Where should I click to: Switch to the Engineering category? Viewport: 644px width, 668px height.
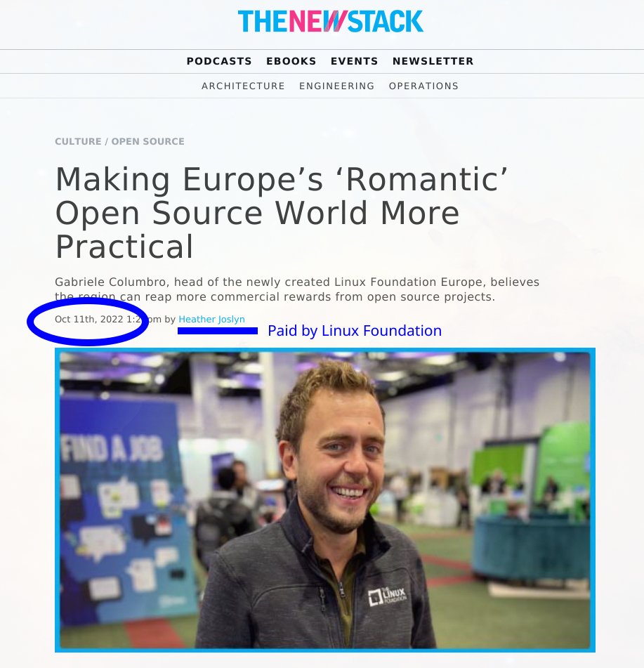click(x=336, y=86)
